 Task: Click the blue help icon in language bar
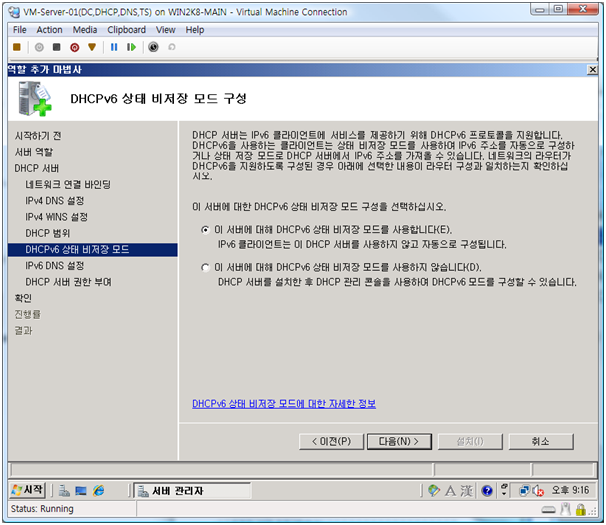click(487, 491)
